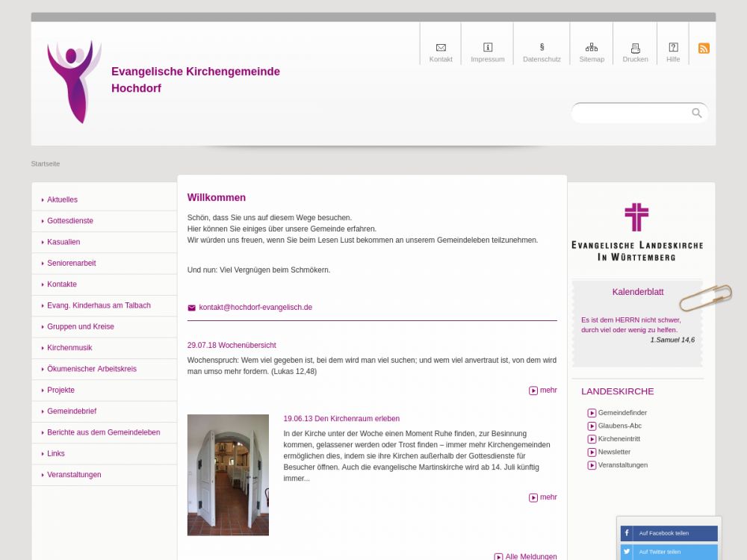Viewport: 747px width, 560px height.
Task: Email kontakt@hochdorf-evangelisch.de link
Action: click(x=255, y=308)
